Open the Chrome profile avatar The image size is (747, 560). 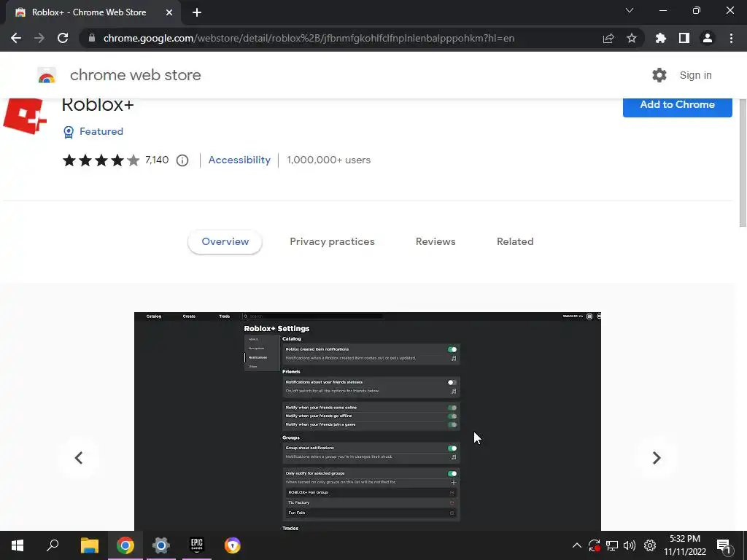coord(708,38)
